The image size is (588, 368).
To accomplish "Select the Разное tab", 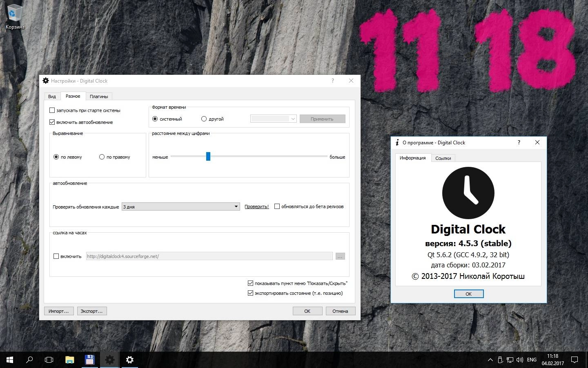I will click(73, 96).
